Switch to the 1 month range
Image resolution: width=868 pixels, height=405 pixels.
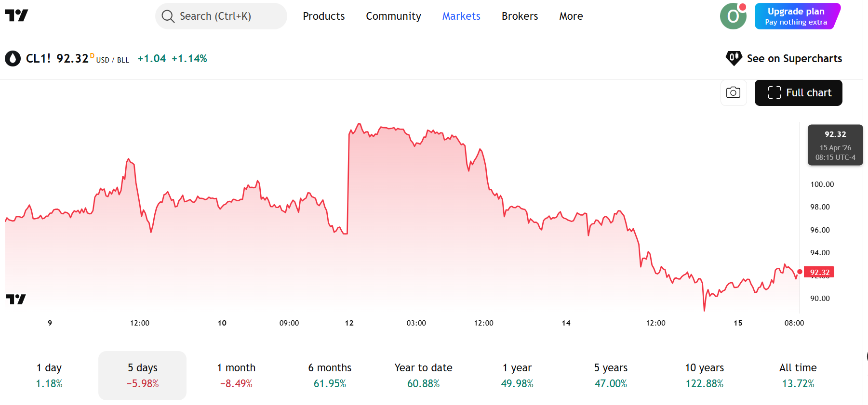(x=236, y=375)
